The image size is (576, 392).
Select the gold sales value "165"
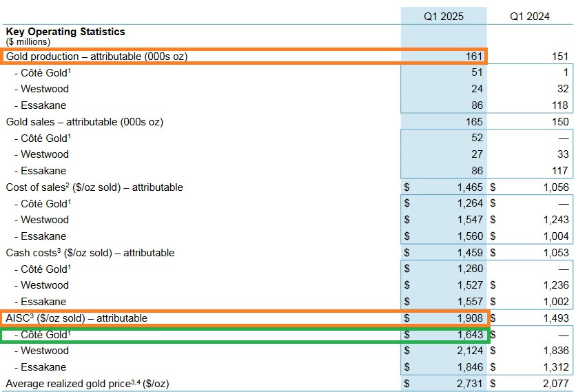(x=474, y=122)
